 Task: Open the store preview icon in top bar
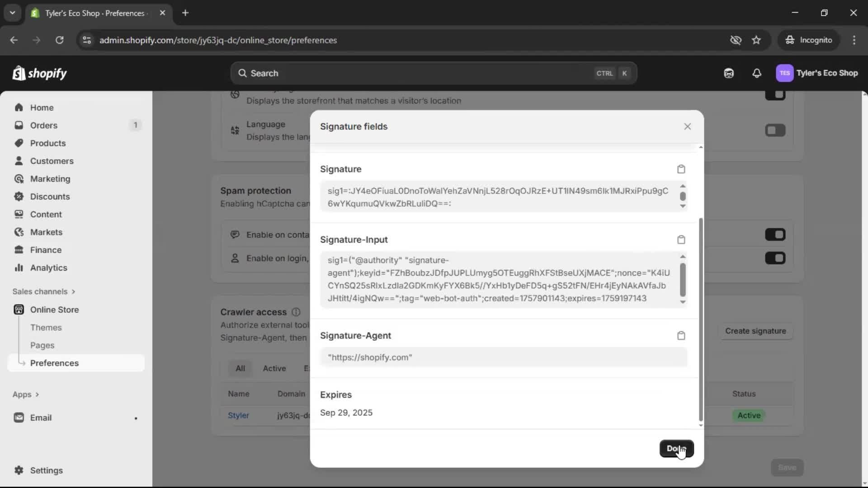(x=729, y=73)
